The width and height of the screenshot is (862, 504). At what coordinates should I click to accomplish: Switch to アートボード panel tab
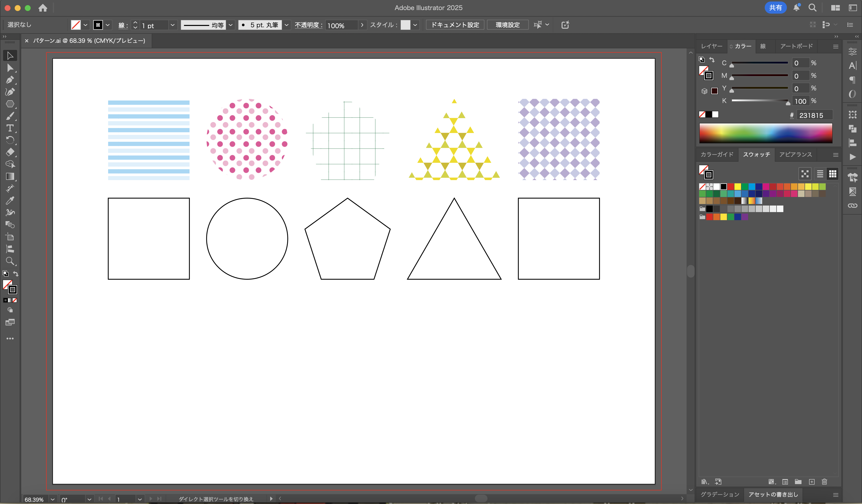click(x=796, y=46)
